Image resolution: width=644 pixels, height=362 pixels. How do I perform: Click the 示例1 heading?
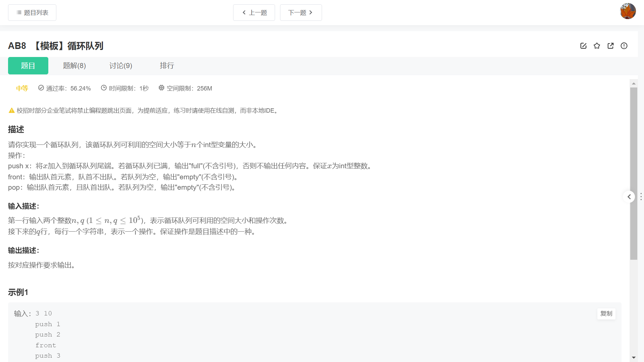tap(18, 292)
